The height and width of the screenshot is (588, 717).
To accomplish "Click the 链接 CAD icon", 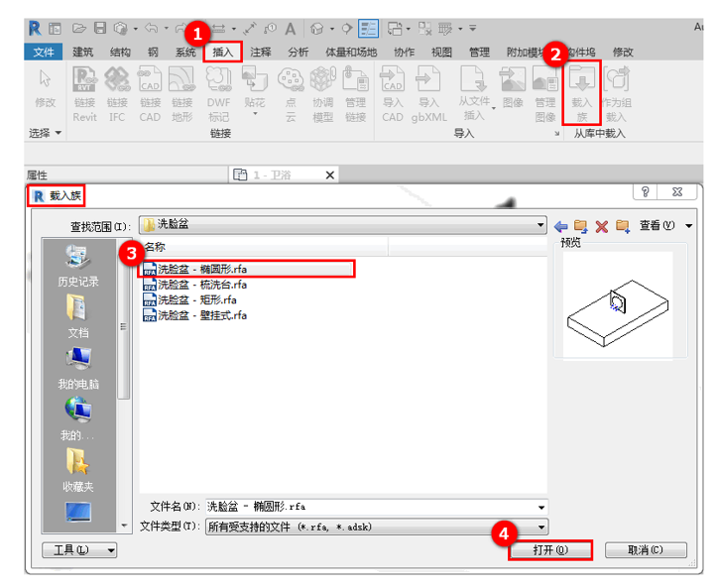I will 150,78.
